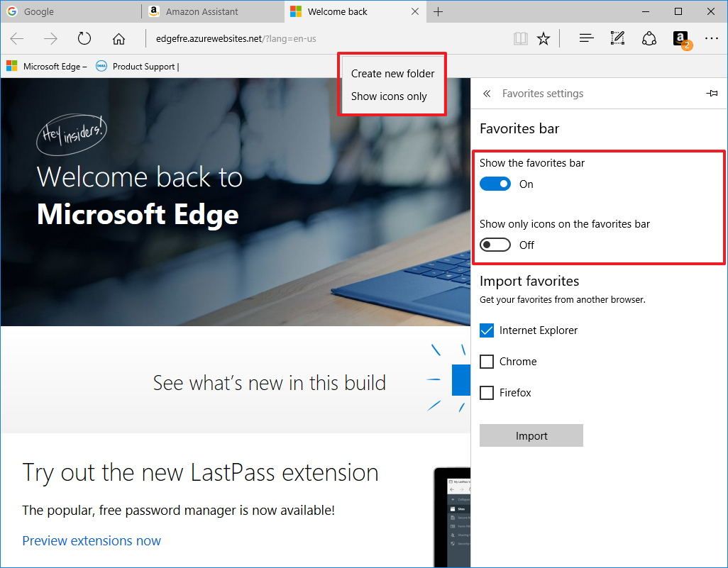Go to the home page with the Home icon
Viewport: 728px width, 568px height.
click(118, 38)
